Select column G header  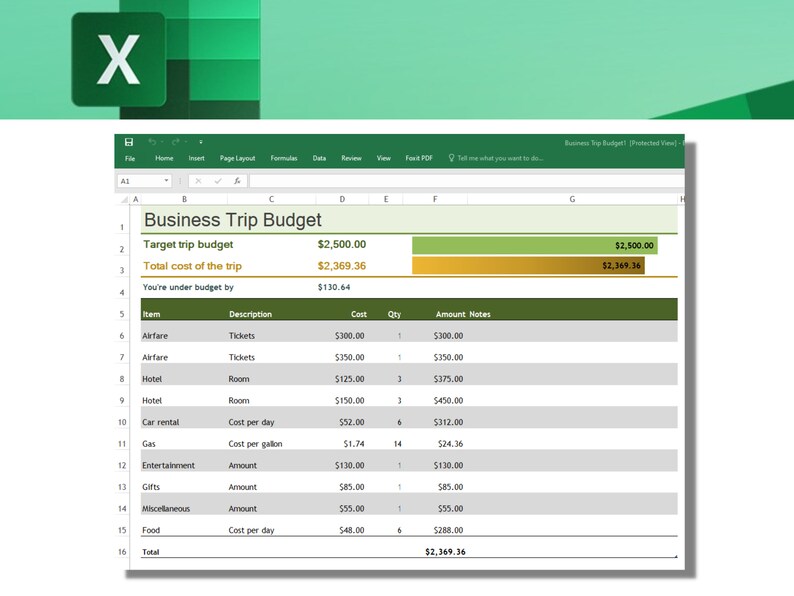(x=572, y=200)
